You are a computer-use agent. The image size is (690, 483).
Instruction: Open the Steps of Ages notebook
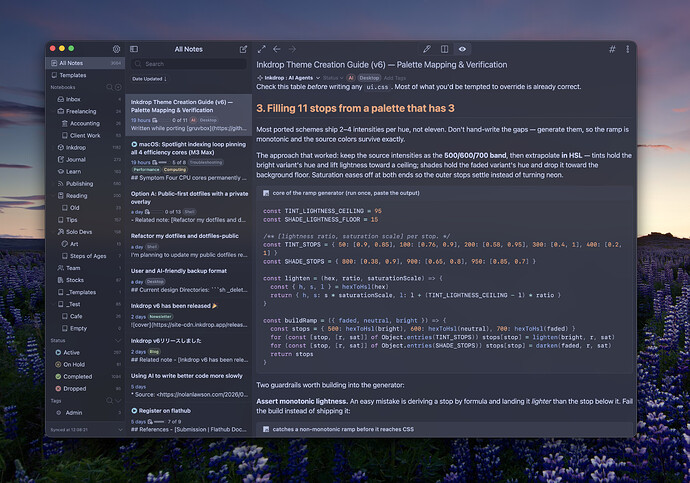(x=85, y=256)
